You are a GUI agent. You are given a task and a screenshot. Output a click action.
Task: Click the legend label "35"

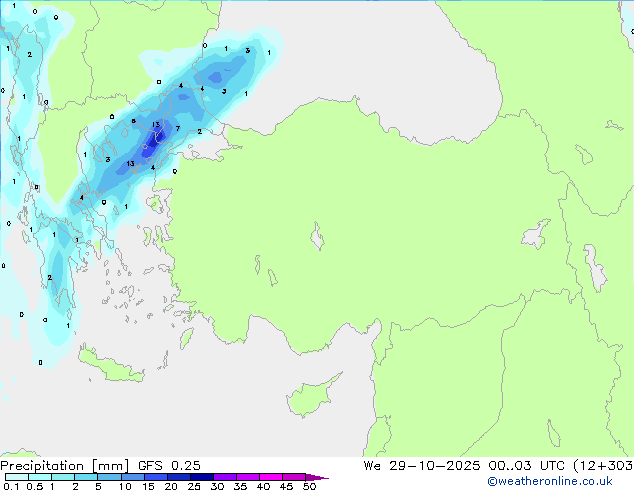click(240, 486)
